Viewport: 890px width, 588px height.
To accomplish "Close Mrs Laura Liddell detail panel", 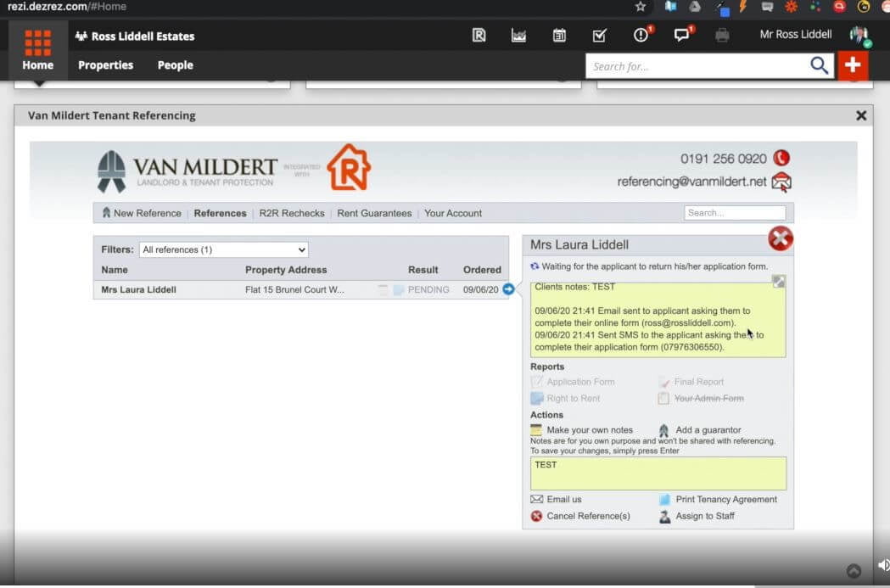I will point(781,238).
